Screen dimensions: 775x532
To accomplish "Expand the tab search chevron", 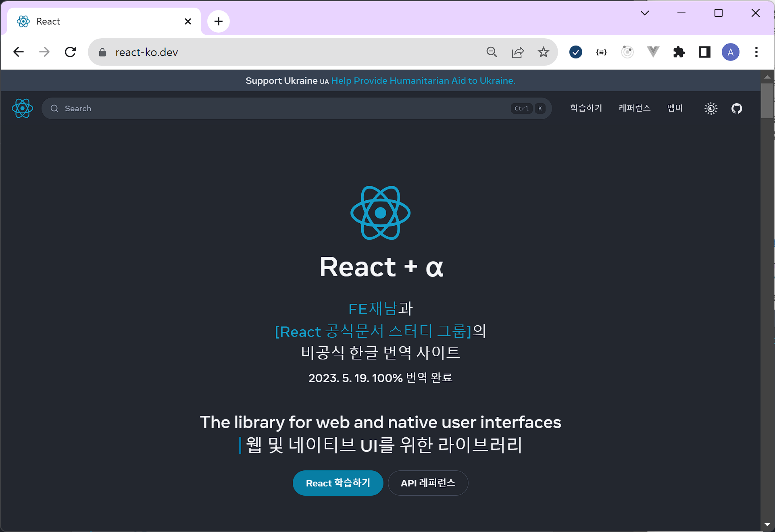I will [644, 13].
